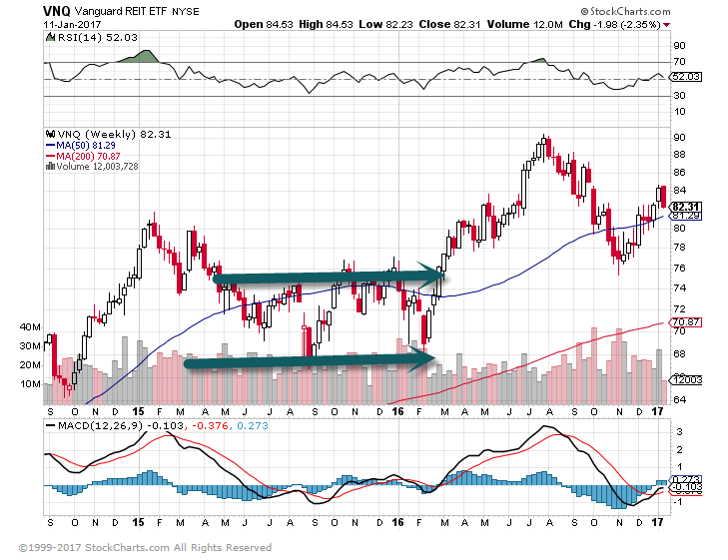Screen dimensions: 728x560
Task: Open the StockCharts.com link at top right
Action: click(630, 11)
